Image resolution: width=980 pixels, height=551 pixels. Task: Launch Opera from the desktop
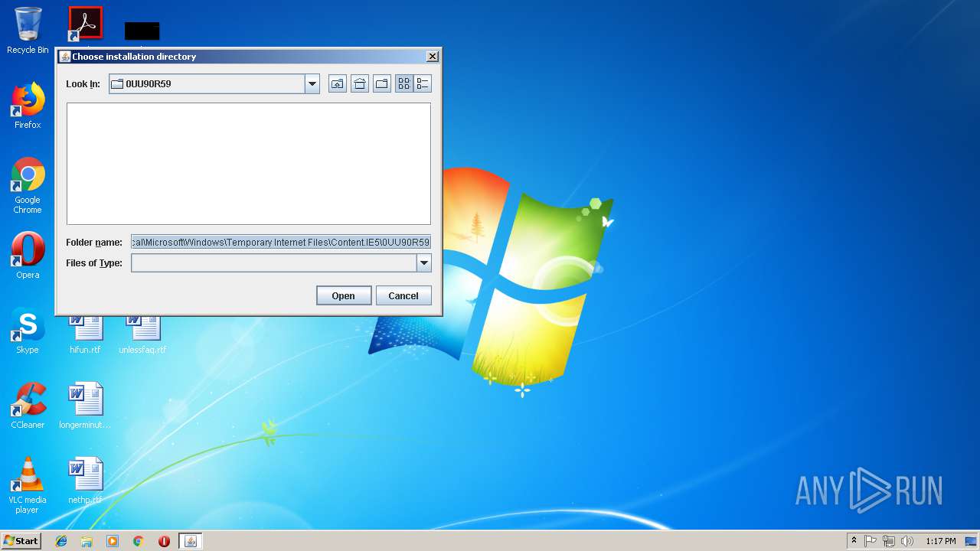point(28,256)
